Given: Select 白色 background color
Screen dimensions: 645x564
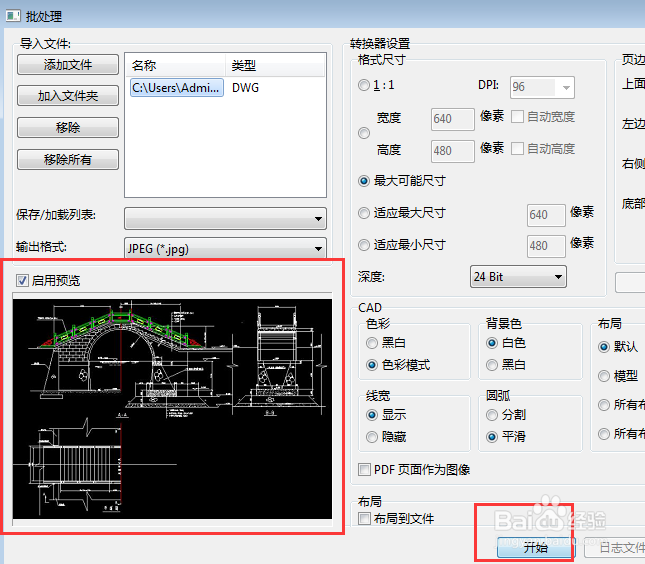Looking at the screenshot, I should click(x=492, y=343).
